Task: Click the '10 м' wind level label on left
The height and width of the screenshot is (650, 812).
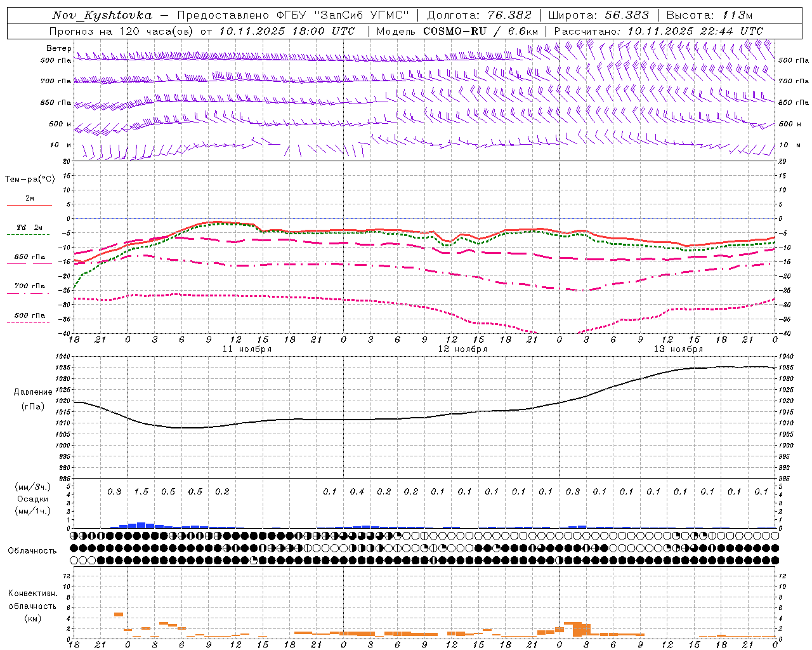Action: pos(60,145)
